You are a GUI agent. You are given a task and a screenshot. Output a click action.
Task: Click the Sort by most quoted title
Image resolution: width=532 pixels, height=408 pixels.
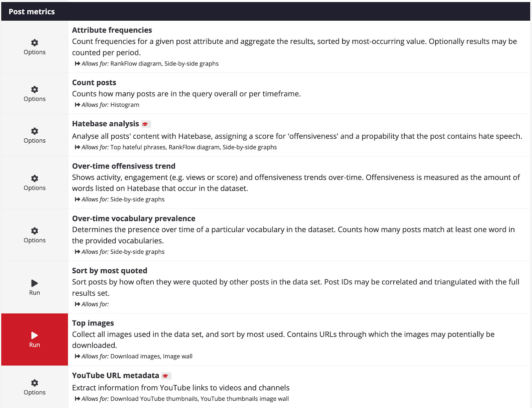tap(109, 271)
